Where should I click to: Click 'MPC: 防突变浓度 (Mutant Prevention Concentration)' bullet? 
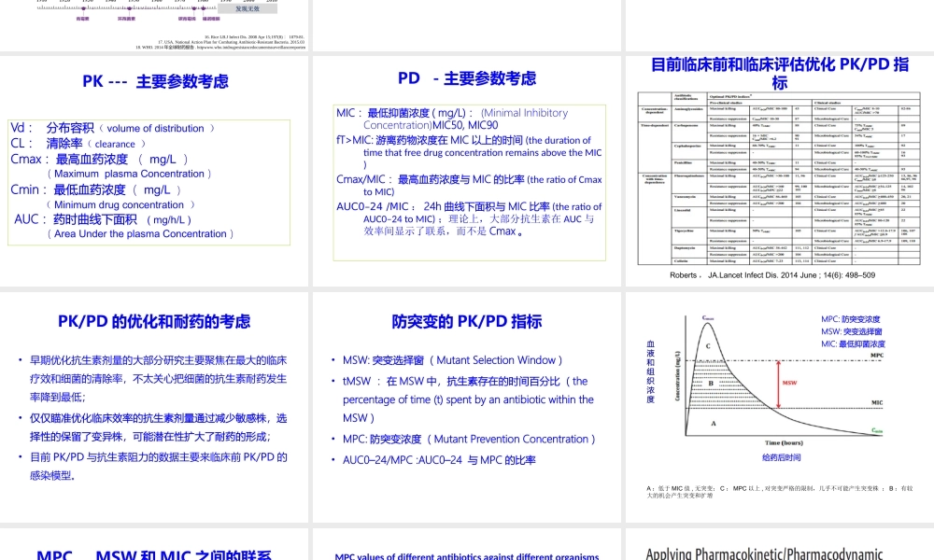(470, 440)
